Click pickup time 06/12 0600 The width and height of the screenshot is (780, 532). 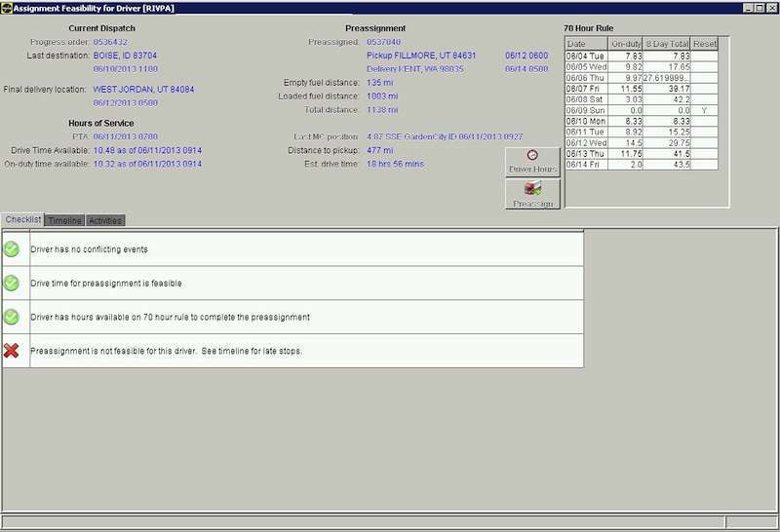[526, 56]
